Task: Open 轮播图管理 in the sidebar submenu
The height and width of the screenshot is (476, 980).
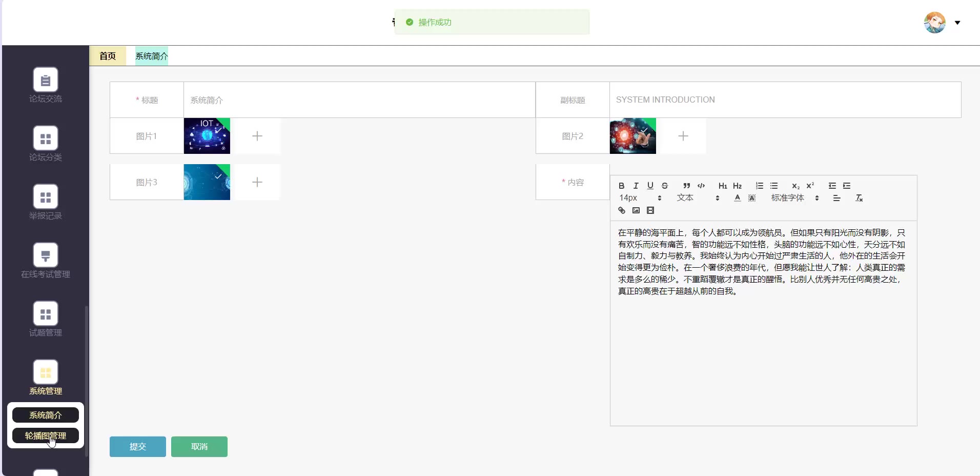Action: pos(46,435)
